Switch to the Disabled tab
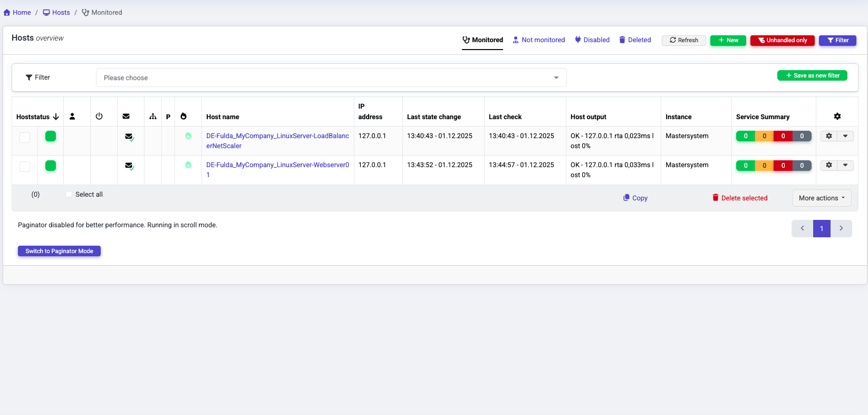868x415 pixels. tap(592, 40)
